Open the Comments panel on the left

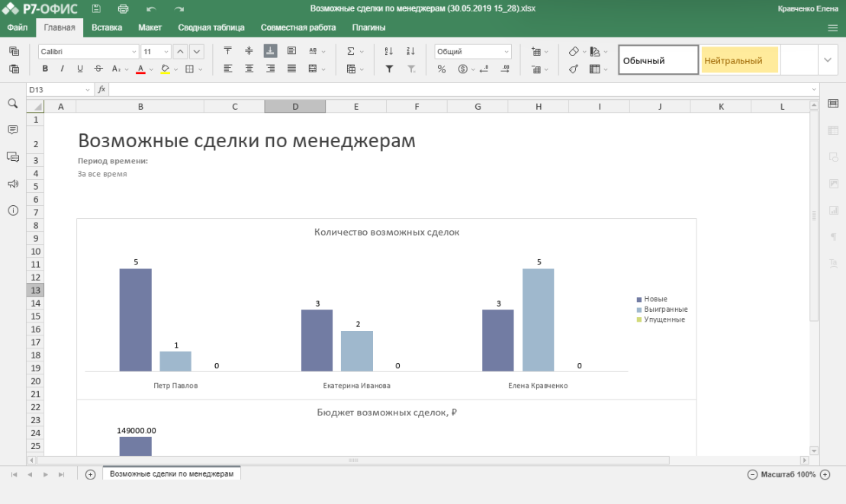[12, 128]
